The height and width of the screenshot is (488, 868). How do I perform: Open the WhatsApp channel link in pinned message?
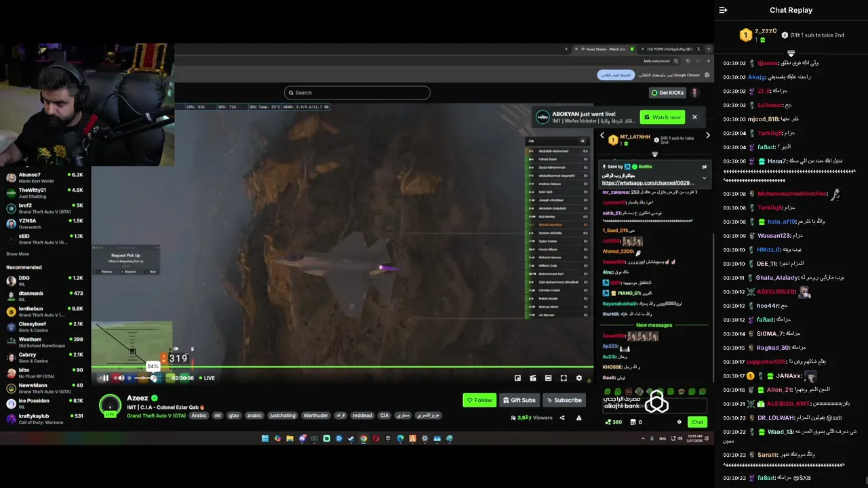click(x=648, y=183)
